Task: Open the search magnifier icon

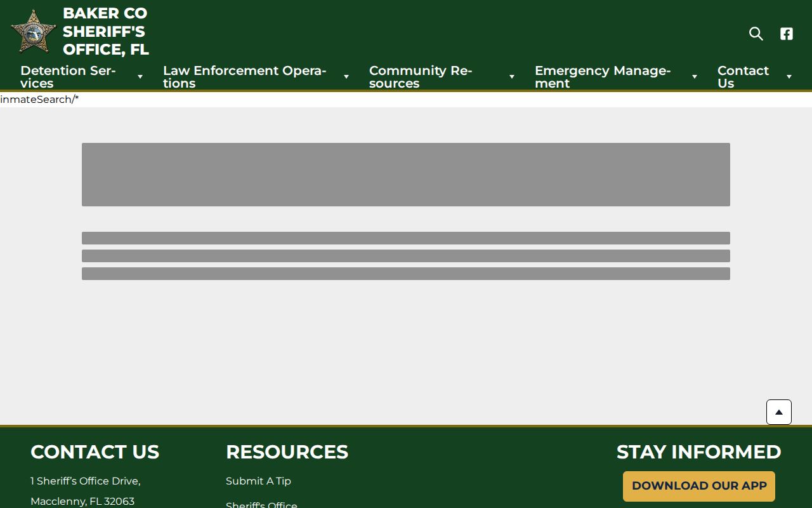Action: tap(756, 34)
